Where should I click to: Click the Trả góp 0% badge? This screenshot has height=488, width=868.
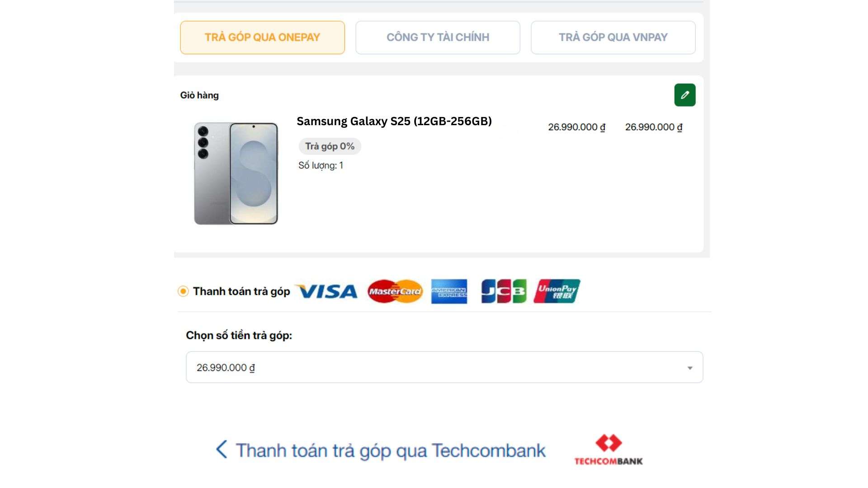coord(330,146)
